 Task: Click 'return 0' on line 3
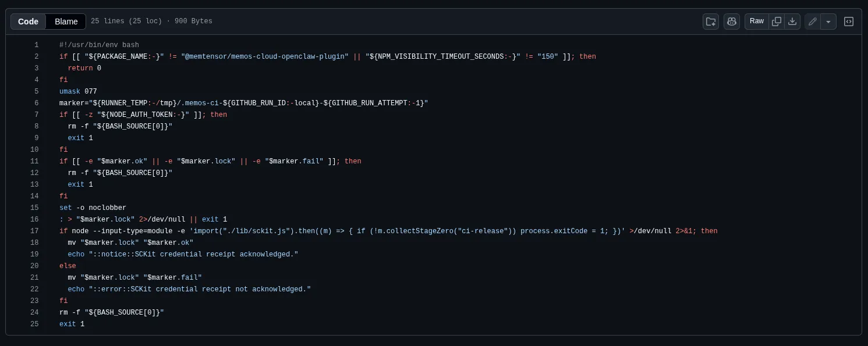84,68
